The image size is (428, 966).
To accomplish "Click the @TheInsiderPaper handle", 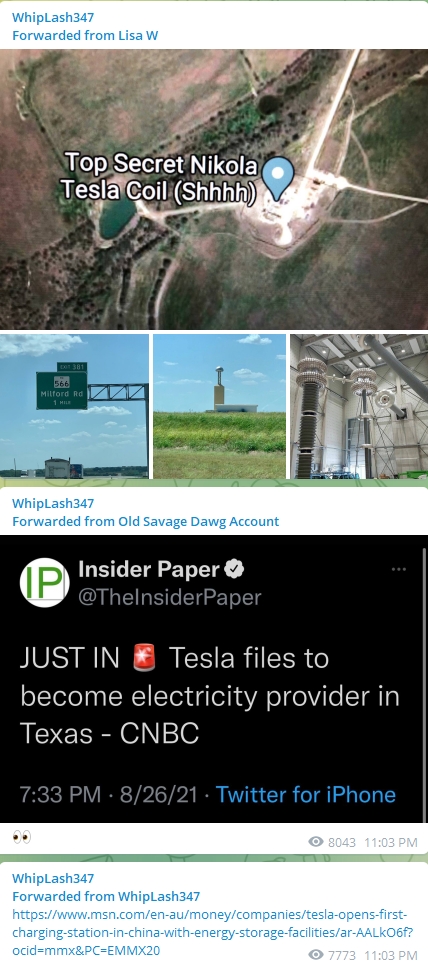I will [170, 597].
